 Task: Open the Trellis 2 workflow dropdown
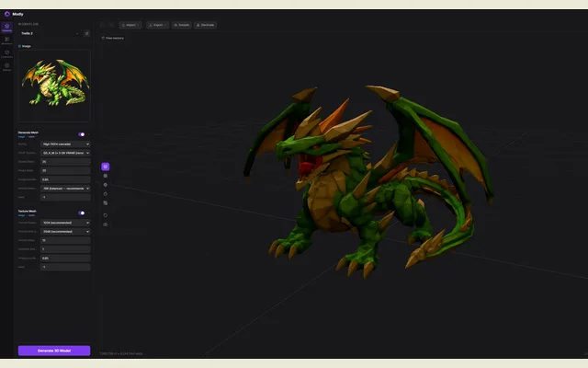(50, 33)
